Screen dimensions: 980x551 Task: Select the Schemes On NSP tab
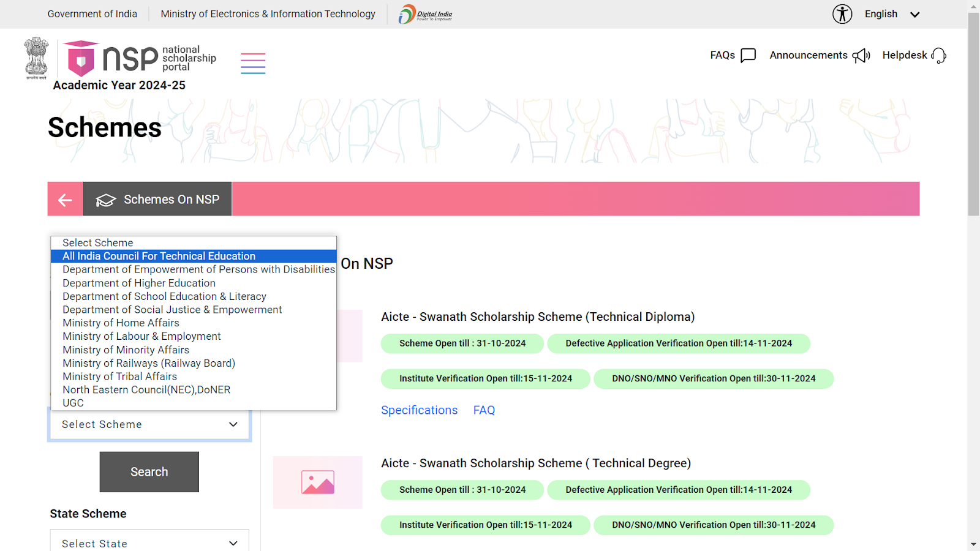157,199
